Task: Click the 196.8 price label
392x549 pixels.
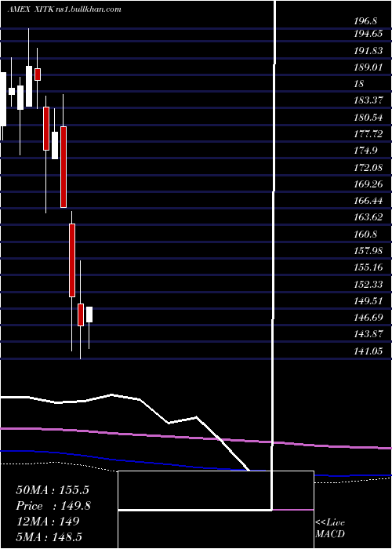Action: click(365, 21)
